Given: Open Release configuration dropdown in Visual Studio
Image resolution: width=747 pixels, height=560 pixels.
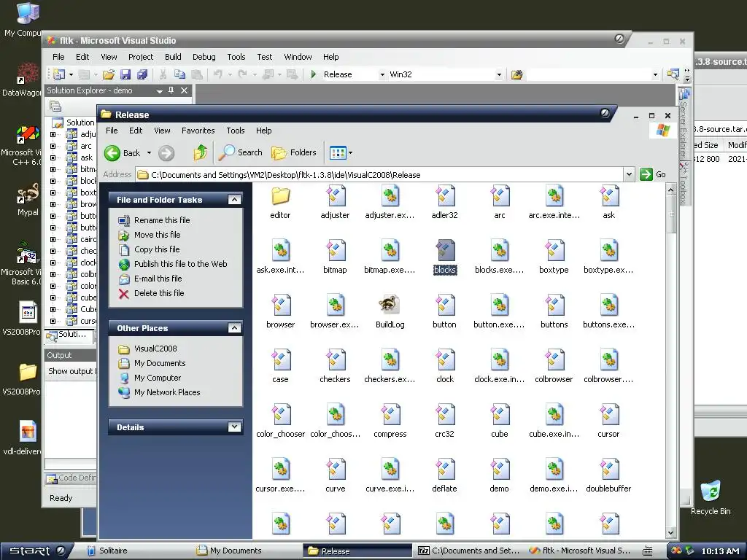Looking at the screenshot, I should [382, 75].
